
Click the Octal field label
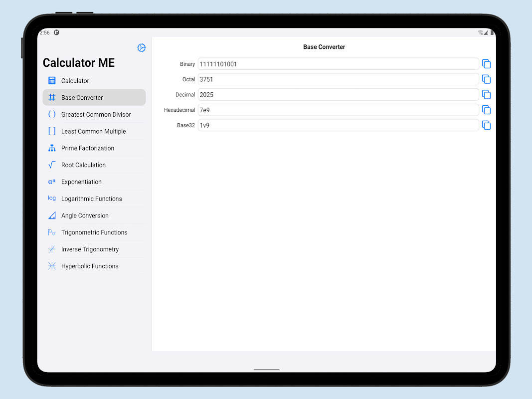188,79
